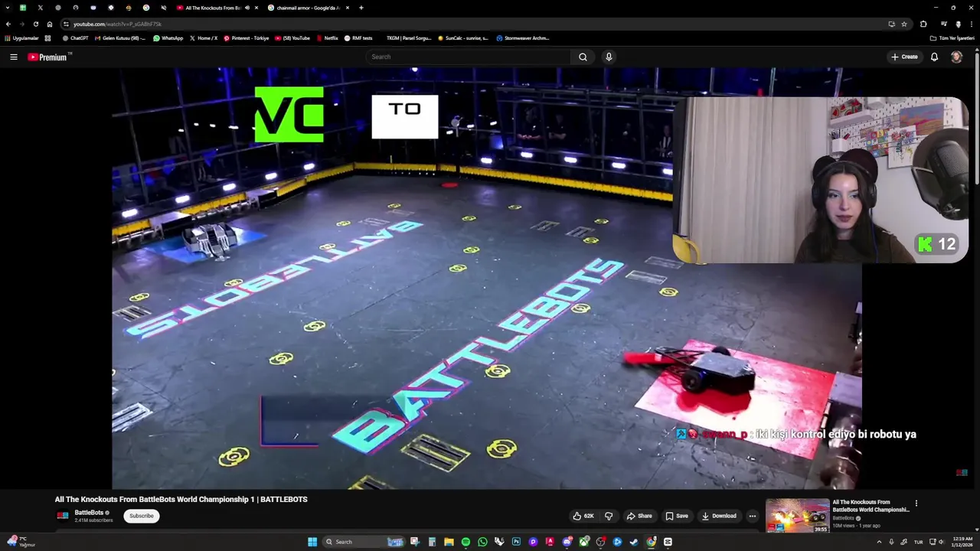Open the YouTube guide hamburger menu
The height and width of the screenshot is (551, 980).
(x=13, y=57)
